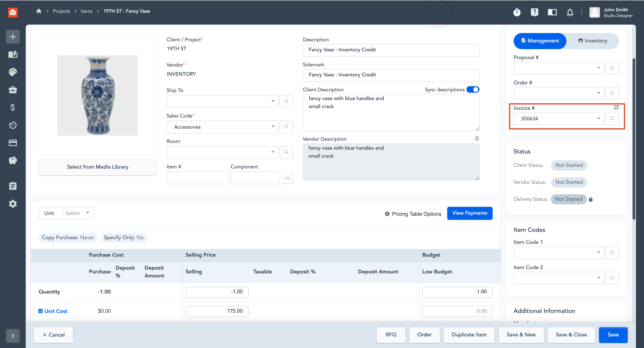644x348 pixels.
Task: Open the Room dropdown
Action: [222, 152]
